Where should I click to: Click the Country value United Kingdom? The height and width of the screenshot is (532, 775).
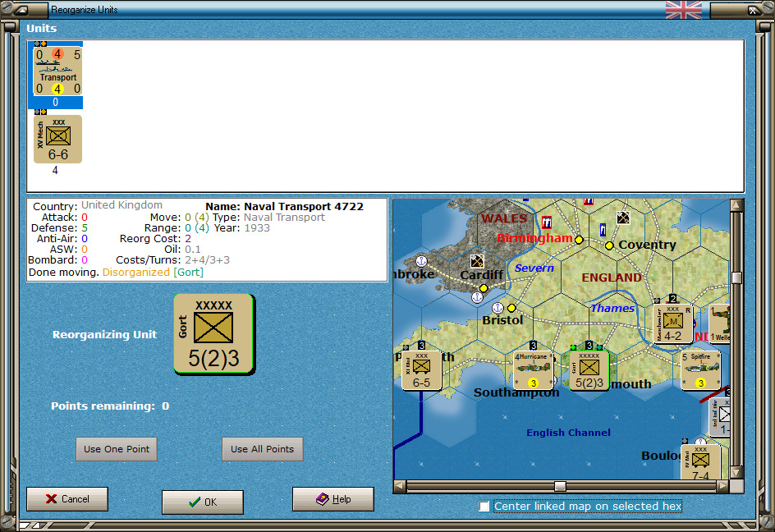pos(122,204)
